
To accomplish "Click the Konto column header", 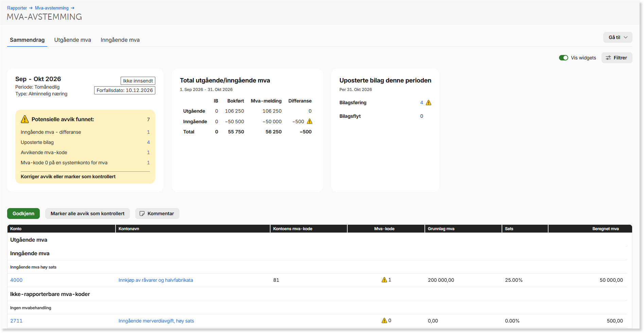I will [x=62, y=229].
